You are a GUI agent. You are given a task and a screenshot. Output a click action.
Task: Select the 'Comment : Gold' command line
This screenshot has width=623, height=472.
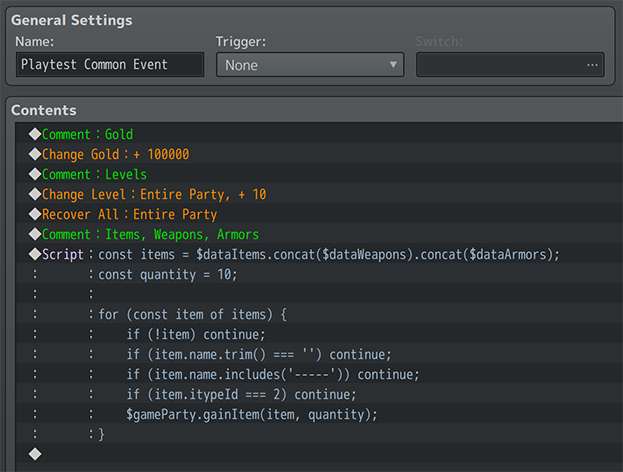point(319,134)
